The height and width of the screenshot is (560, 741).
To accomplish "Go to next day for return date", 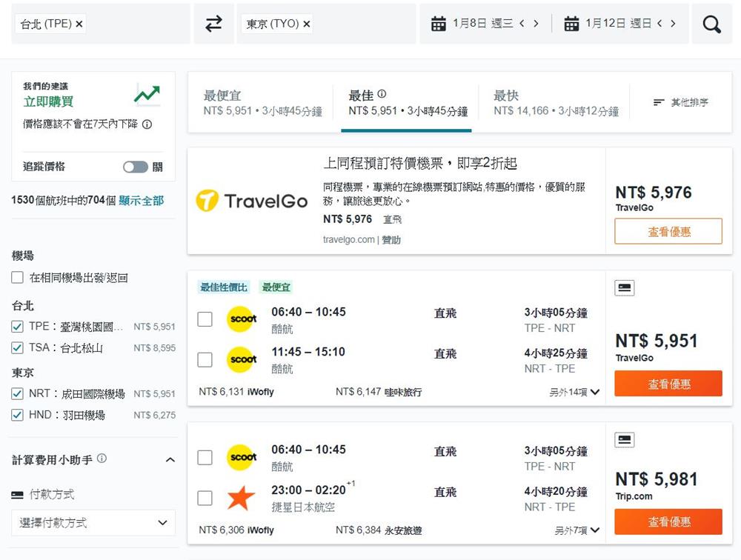I will pyautogui.click(x=673, y=24).
